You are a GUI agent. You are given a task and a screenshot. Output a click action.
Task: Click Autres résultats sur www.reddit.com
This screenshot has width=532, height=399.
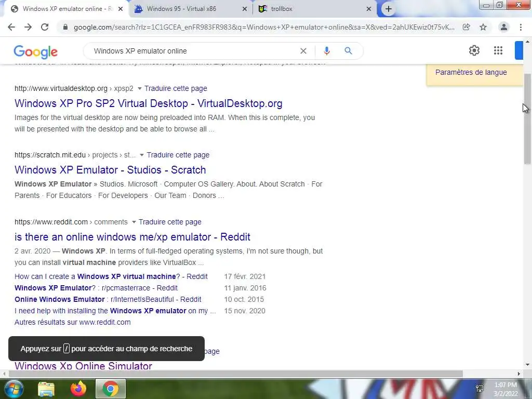coord(73,322)
